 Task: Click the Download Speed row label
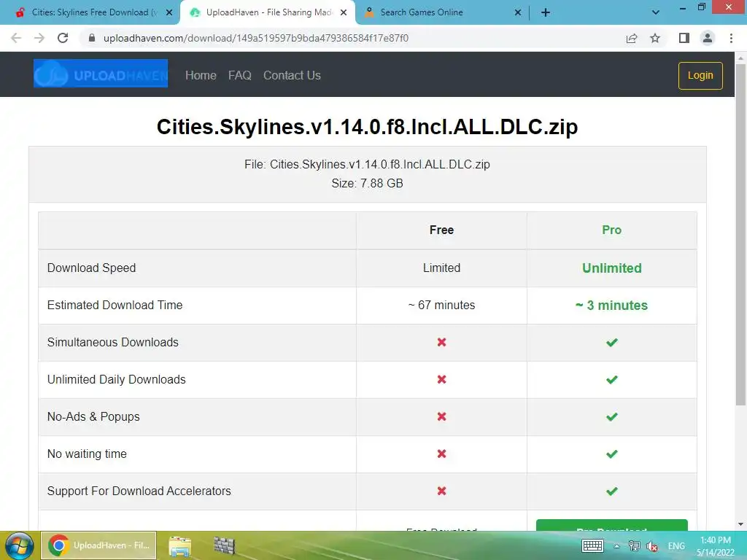pyautogui.click(x=91, y=268)
